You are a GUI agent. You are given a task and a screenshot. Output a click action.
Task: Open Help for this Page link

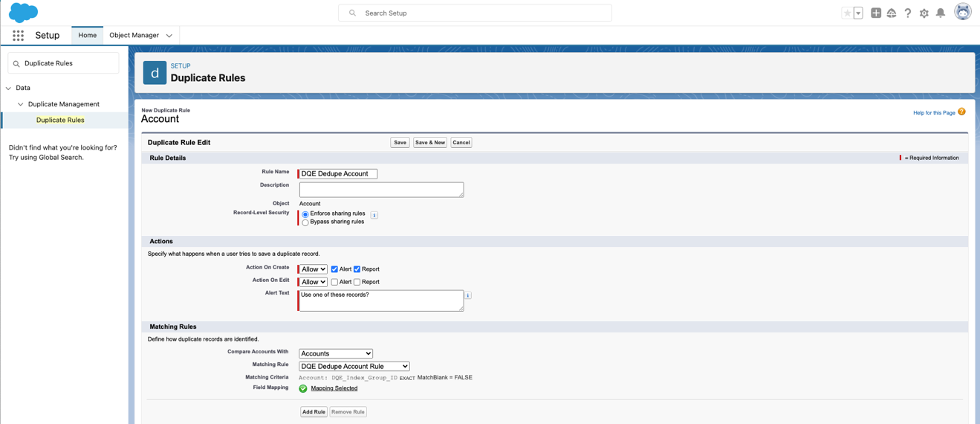[934, 113]
